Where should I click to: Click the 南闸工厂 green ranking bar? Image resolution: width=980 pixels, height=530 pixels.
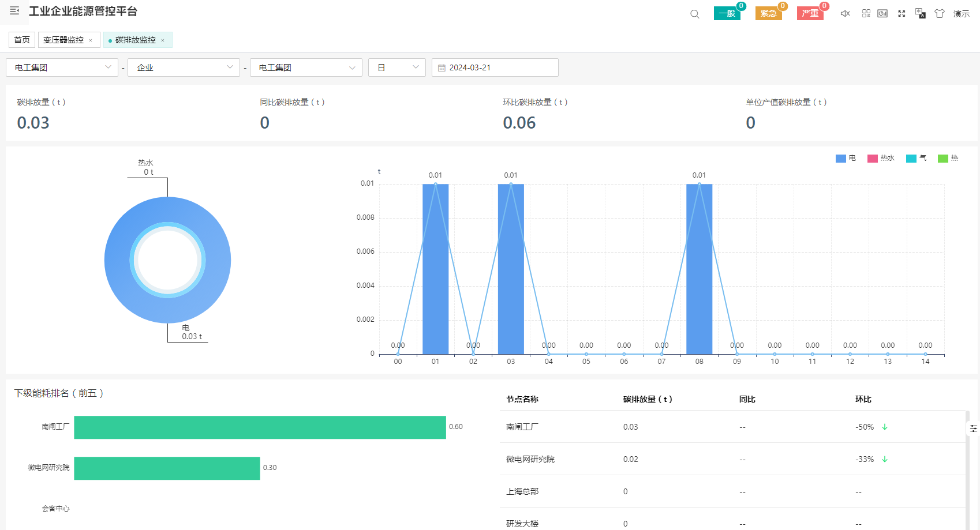pyautogui.click(x=260, y=427)
